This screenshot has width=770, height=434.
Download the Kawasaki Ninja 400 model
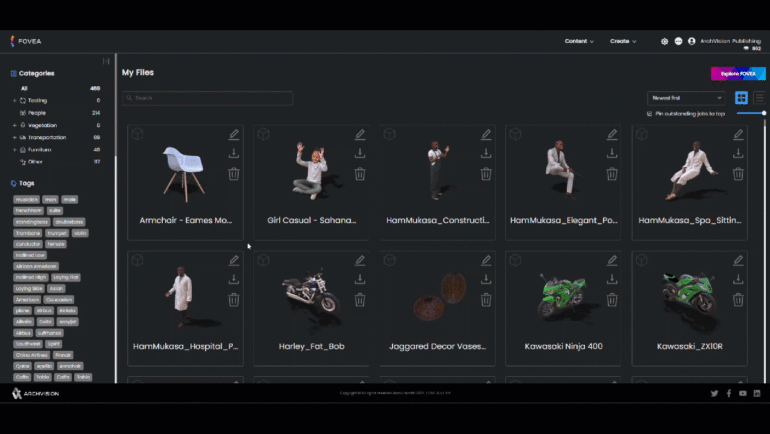coord(612,279)
